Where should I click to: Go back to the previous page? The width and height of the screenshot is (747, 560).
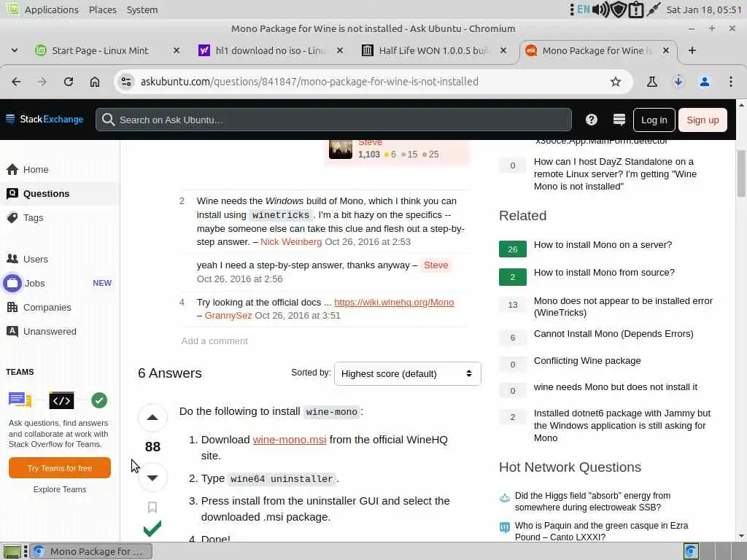point(16,82)
